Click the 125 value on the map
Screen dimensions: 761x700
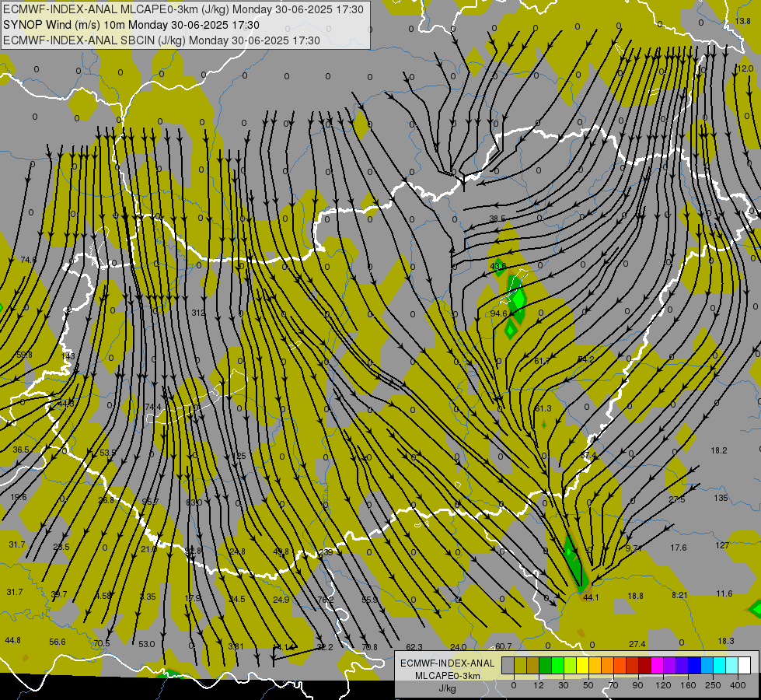[x=239, y=456]
